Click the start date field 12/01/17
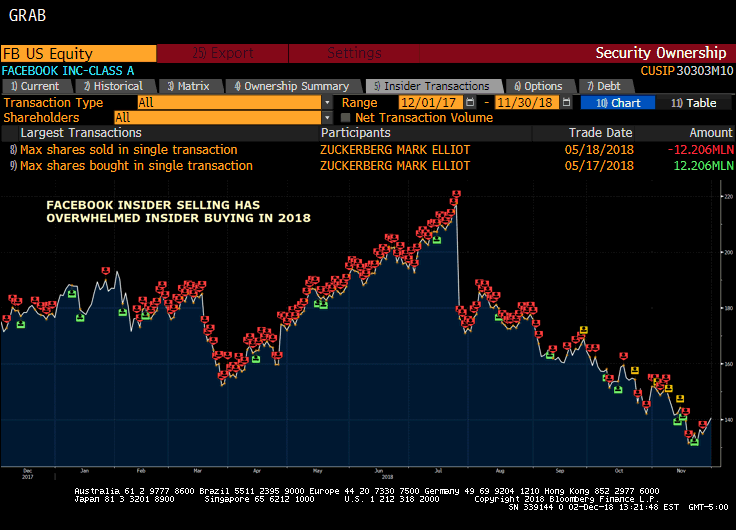The width and height of the screenshot is (736, 530). pos(431,102)
